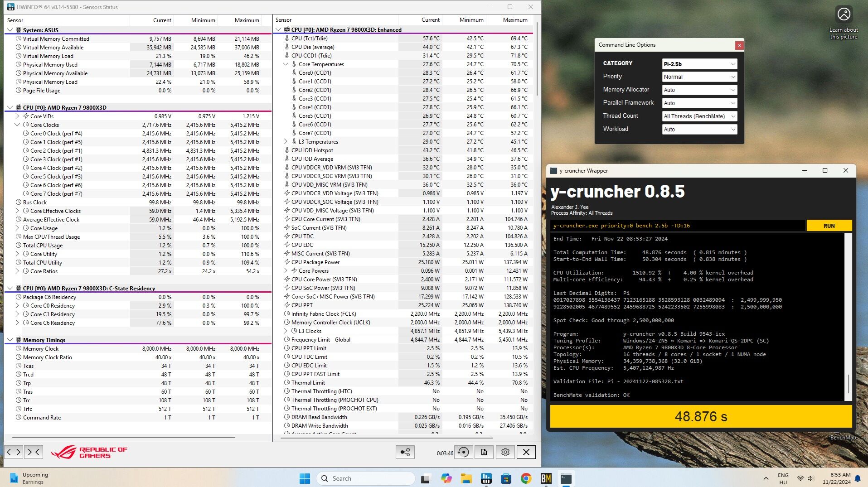Reset the HWiNFO sensor clock icon
This screenshot has height=487, width=868.
click(464, 452)
